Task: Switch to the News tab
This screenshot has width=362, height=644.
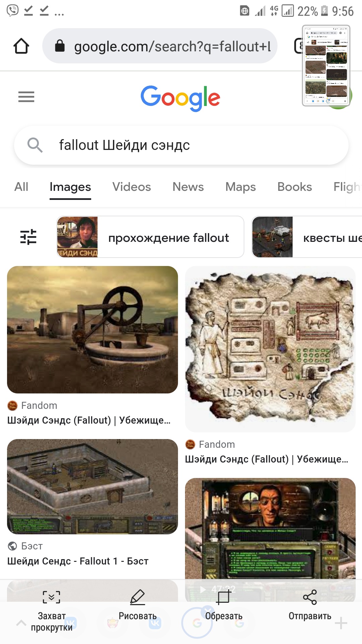Action: (188, 187)
